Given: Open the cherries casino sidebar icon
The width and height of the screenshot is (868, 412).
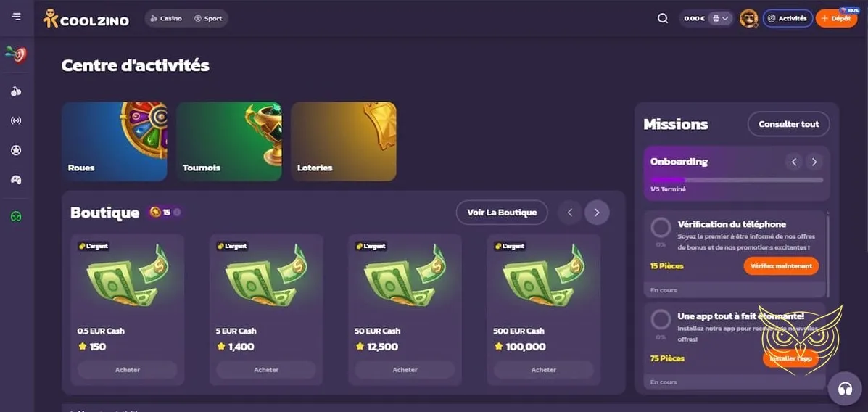Looking at the screenshot, I should click(16, 91).
